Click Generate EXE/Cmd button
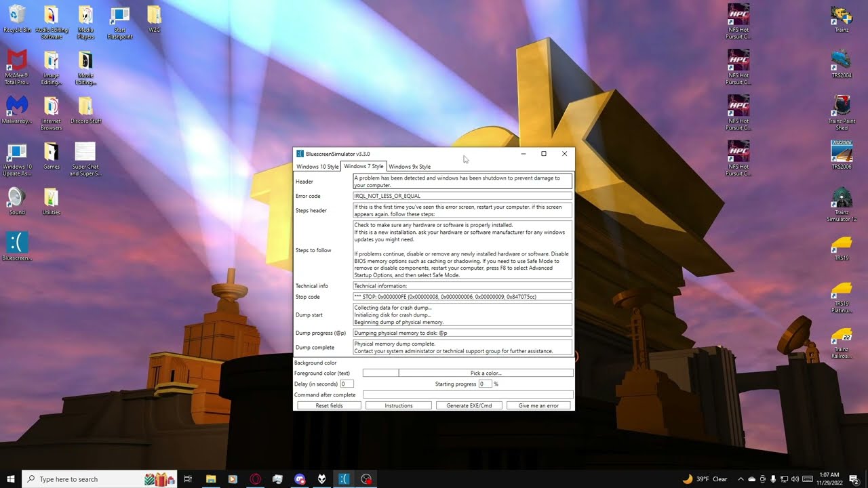 tap(469, 405)
